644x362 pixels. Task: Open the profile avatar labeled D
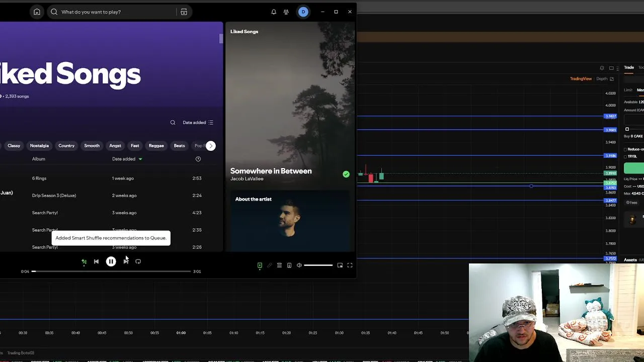coord(303,12)
